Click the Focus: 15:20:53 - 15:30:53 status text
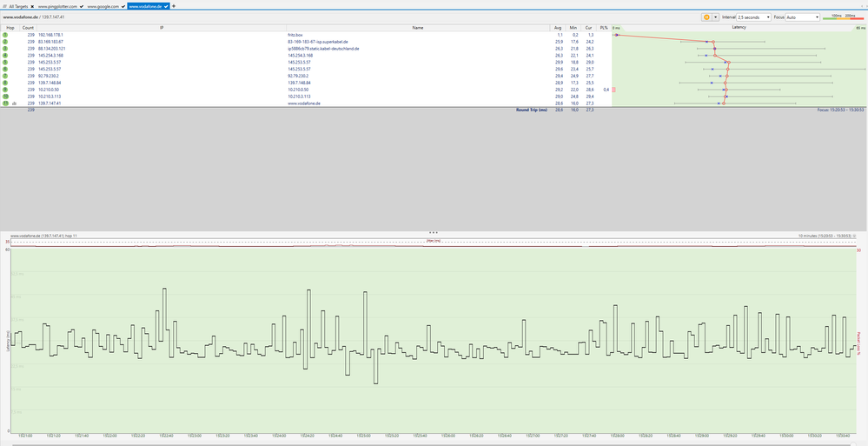The height and width of the screenshot is (446, 868). 840,110
